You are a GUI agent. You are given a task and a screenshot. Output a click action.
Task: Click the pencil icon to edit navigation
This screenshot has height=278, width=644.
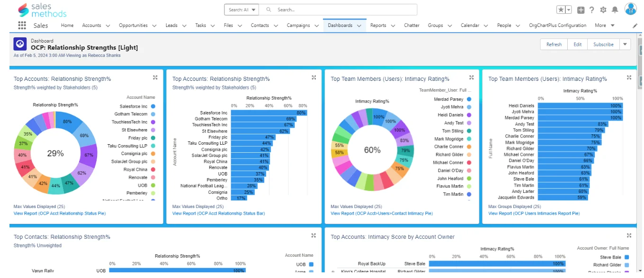[635, 26]
